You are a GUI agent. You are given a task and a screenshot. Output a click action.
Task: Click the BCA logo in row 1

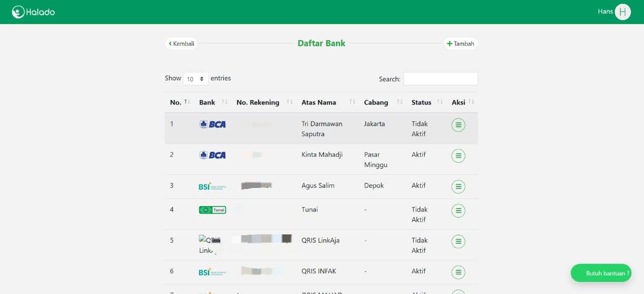click(x=212, y=125)
